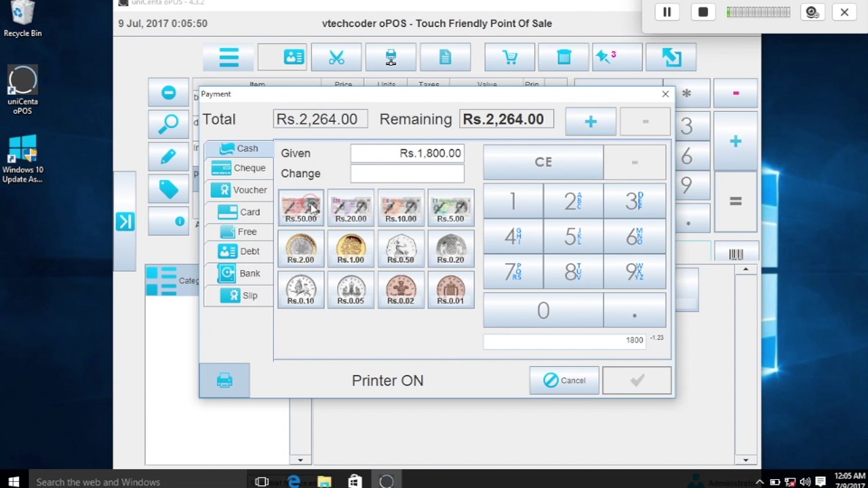The image size is (868, 488).
Task: Click the document icon in the toolbar
Action: point(445,58)
